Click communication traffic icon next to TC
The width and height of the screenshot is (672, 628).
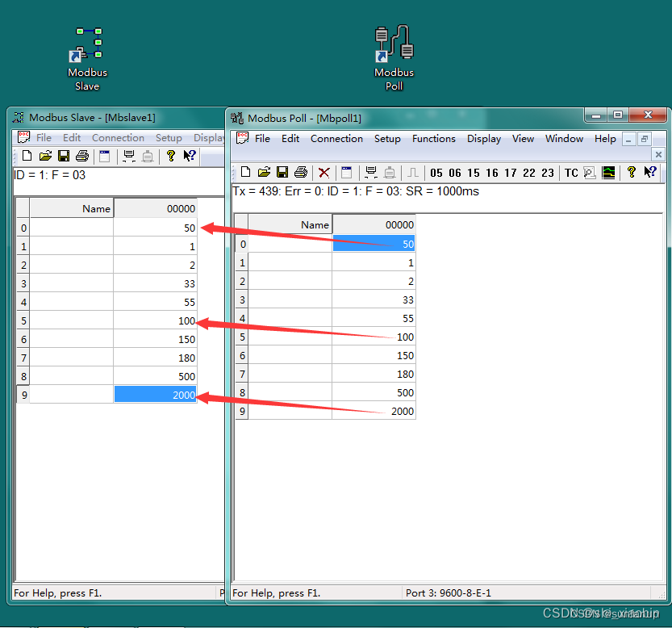(x=590, y=173)
